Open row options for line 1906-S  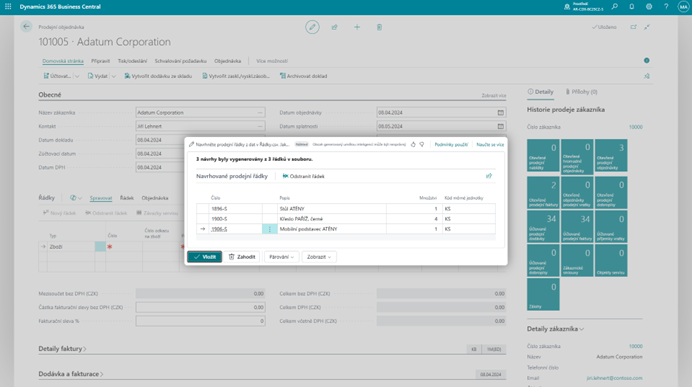click(x=270, y=229)
